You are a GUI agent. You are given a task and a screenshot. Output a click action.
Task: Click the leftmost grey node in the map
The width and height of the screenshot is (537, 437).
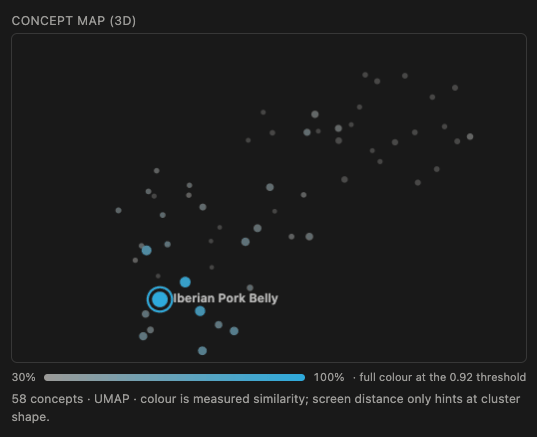coord(118,210)
